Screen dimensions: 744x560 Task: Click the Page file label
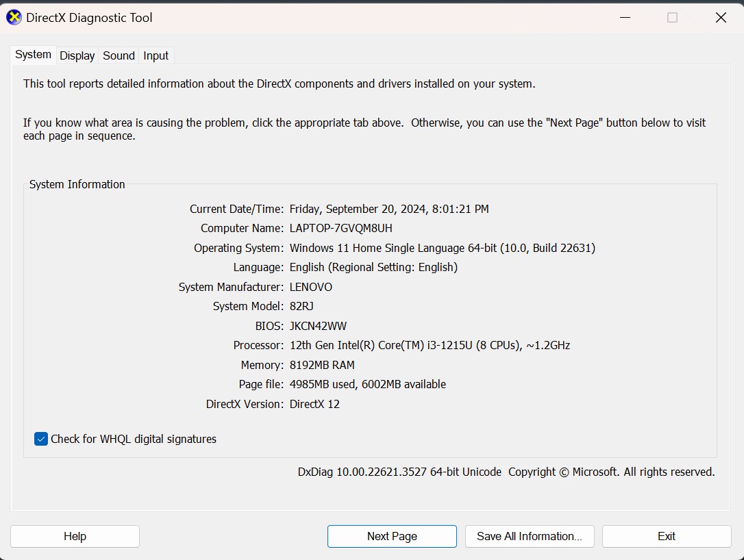click(x=262, y=384)
